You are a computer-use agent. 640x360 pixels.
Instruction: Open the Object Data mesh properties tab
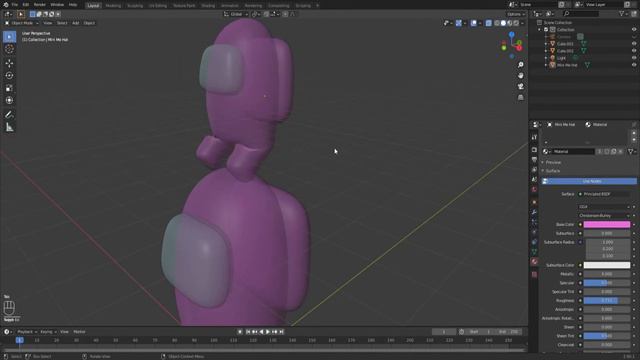[534, 252]
